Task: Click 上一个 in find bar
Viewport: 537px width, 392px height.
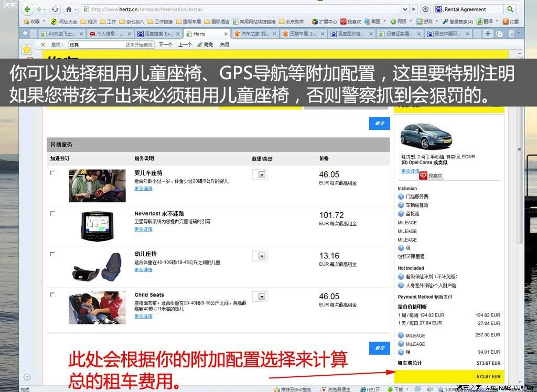Action: [x=185, y=45]
